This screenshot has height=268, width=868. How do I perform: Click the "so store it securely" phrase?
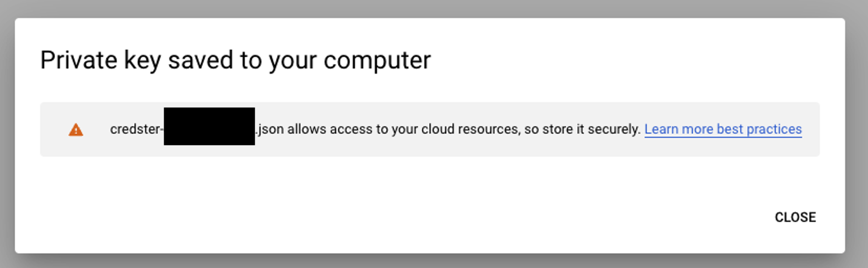point(582,129)
